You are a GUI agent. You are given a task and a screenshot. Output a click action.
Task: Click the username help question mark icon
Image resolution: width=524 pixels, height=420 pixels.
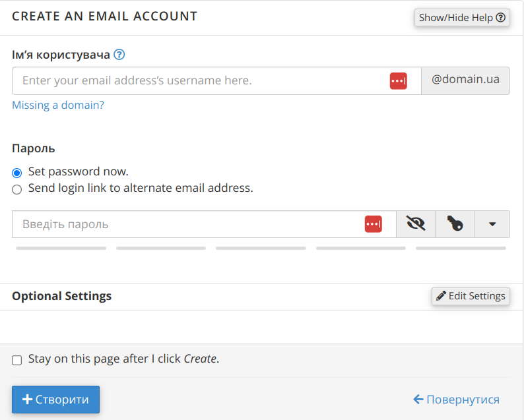coord(119,55)
